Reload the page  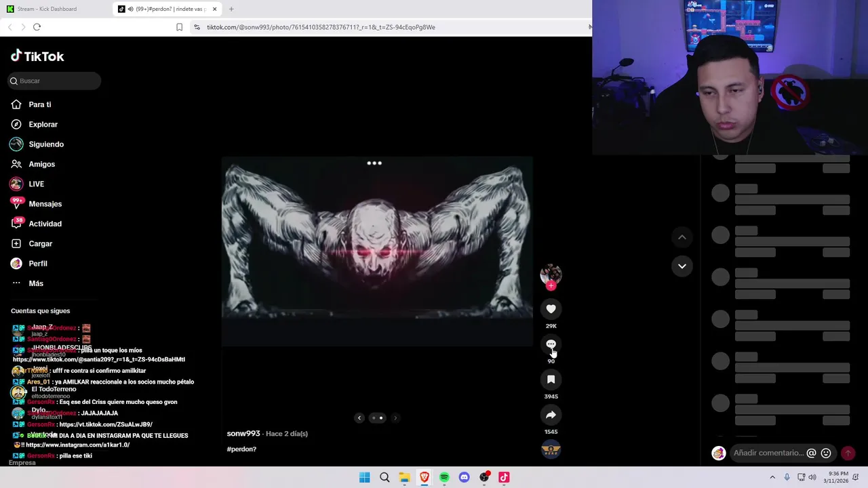coord(37,27)
